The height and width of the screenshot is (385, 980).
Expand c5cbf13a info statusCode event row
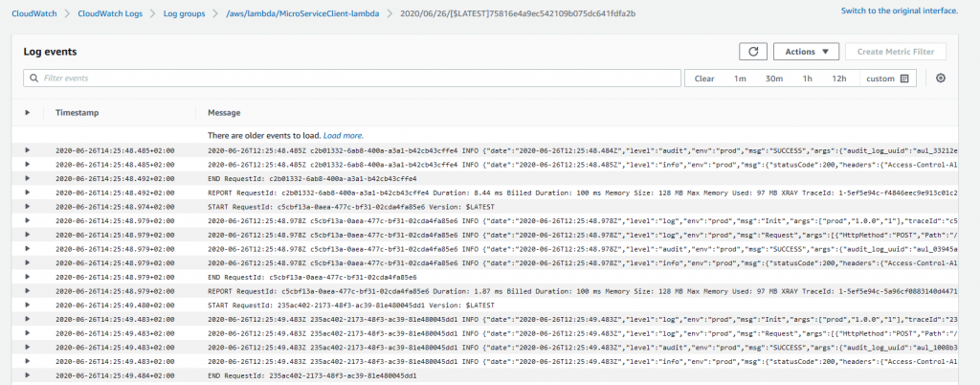(27, 262)
